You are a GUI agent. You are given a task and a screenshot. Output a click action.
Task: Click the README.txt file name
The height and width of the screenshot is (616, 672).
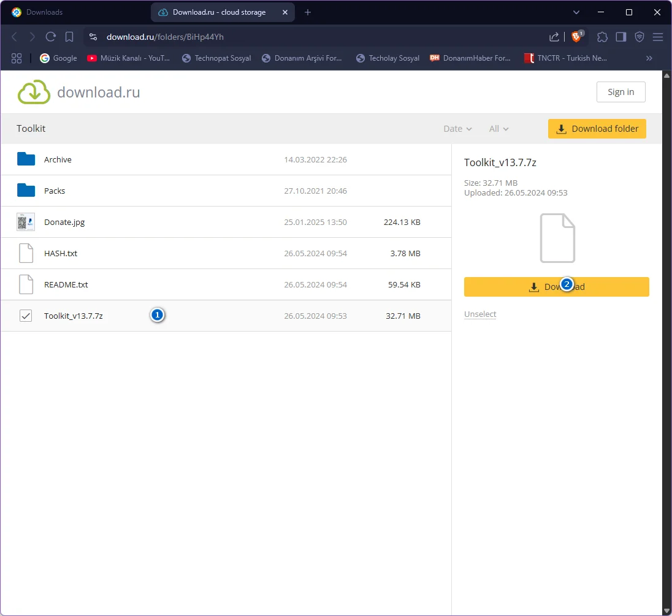(x=66, y=284)
